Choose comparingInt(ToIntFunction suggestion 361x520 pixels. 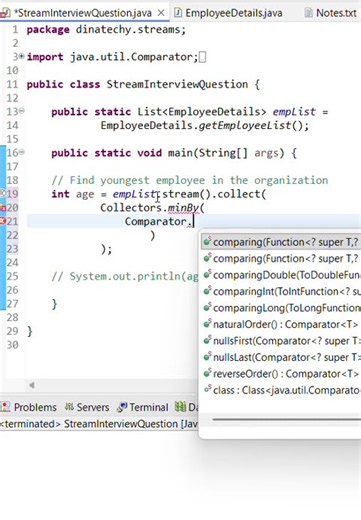coord(281,291)
